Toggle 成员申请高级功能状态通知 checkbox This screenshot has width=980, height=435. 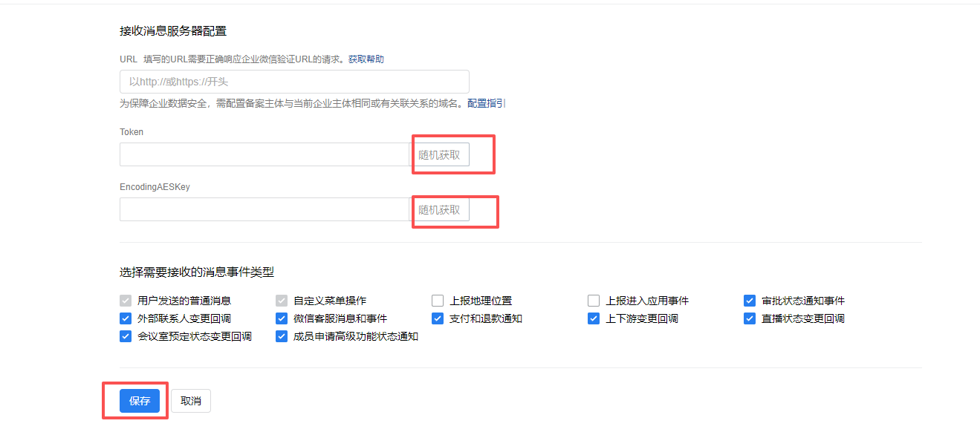point(282,336)
